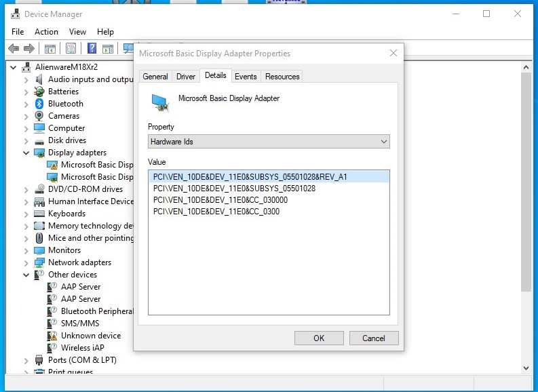Viewport: 538px width, 392px height.
Task: Expand the Batteries node
Action: (26, 92)
